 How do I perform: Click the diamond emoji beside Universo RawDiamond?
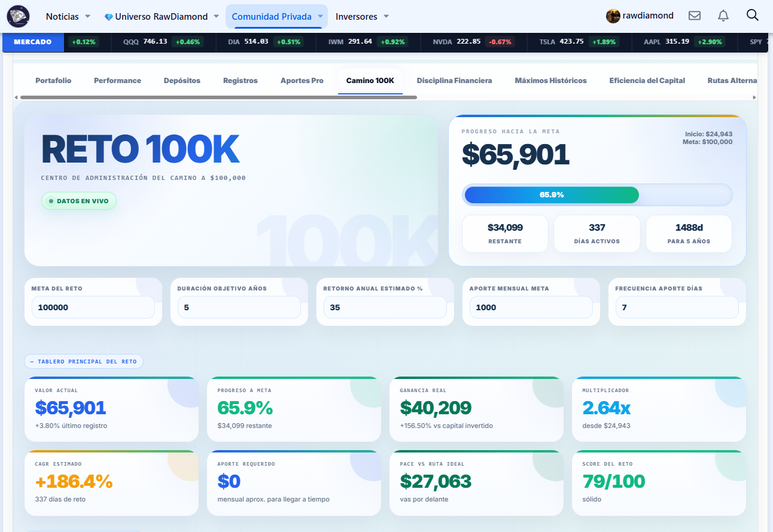108,17
